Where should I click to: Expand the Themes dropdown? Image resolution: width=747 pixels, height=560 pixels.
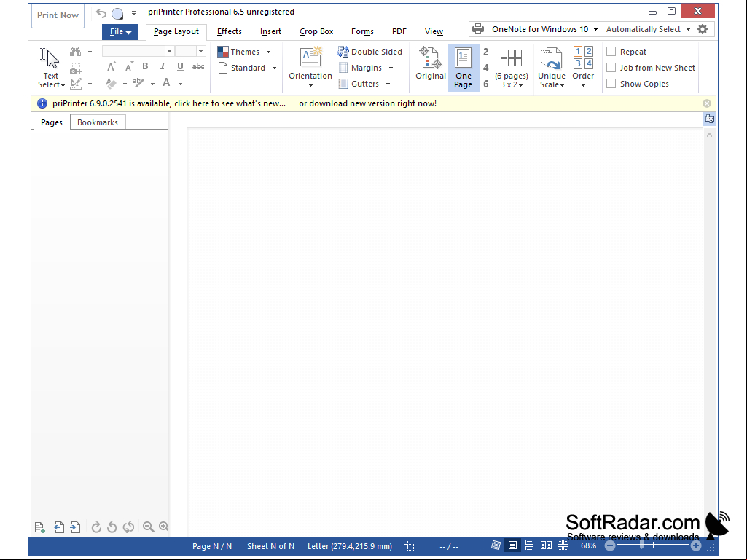tap(269, 52)
